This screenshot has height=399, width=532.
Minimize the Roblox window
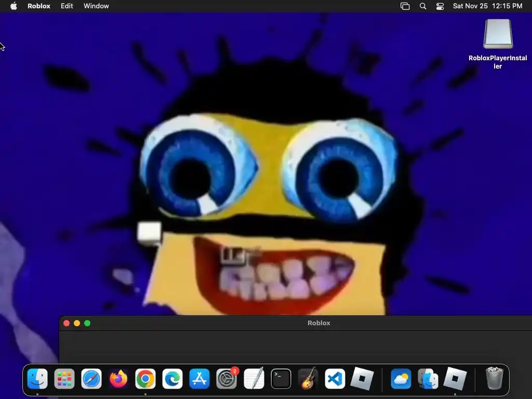(x=77, y=323)
